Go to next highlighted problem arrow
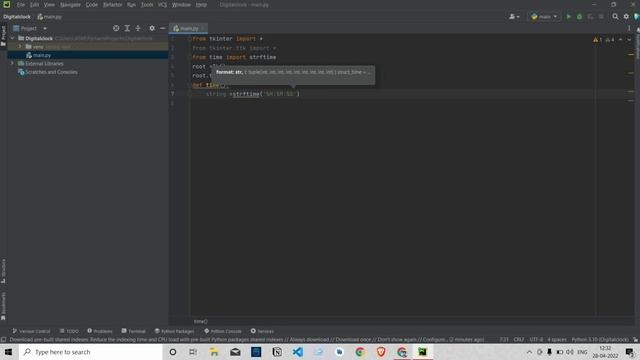Viewport: 640px width, 360px height. [629, 40]
